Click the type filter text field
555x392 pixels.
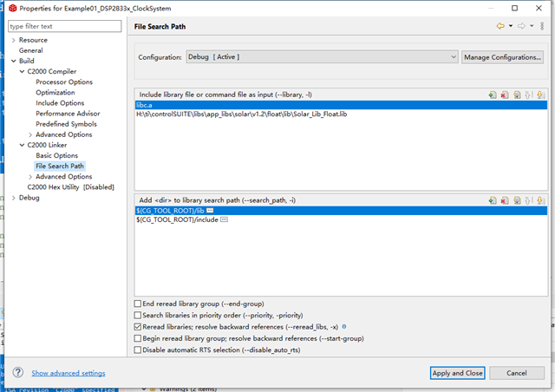coord(65,27)
